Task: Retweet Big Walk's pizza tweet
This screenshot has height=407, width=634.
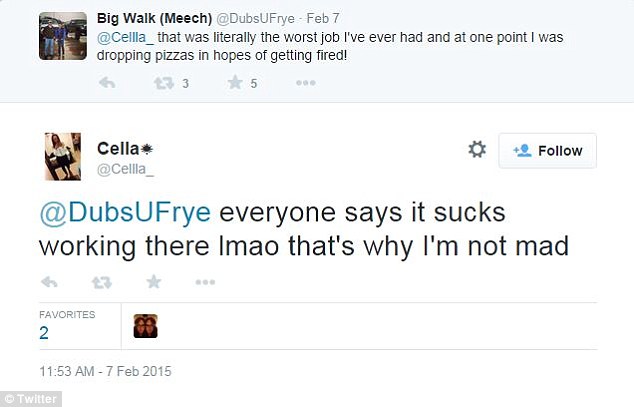Action: [x=161, y=83]
